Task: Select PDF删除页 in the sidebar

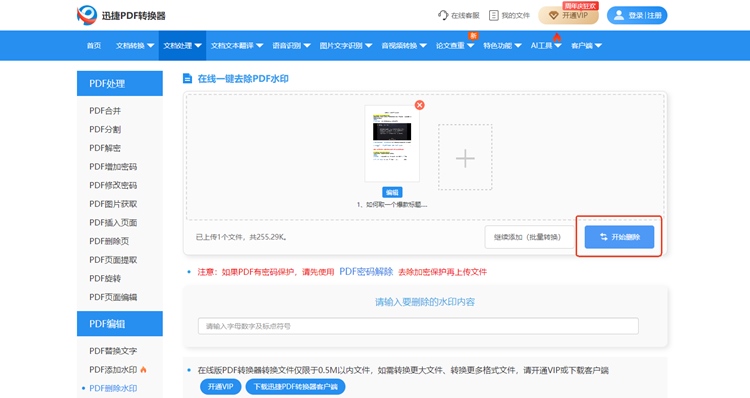Action: (x=109, y=241)
